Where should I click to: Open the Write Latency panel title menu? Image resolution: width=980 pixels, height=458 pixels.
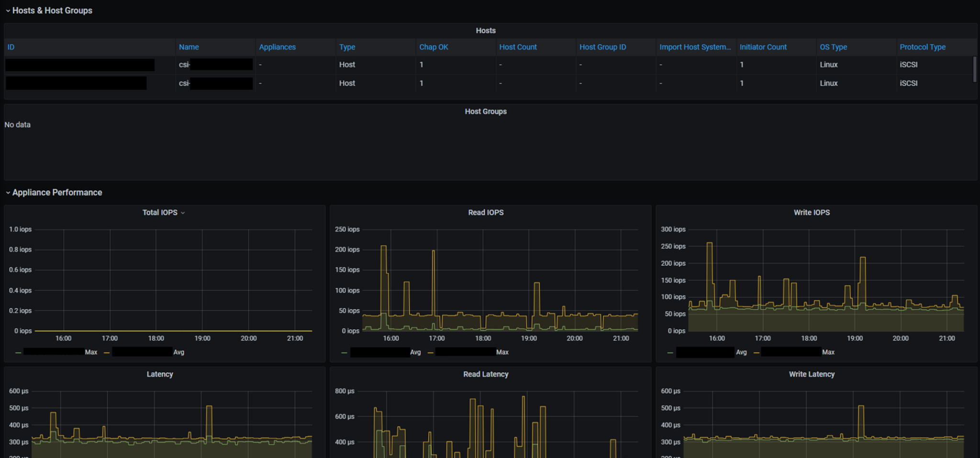point(811,374)
